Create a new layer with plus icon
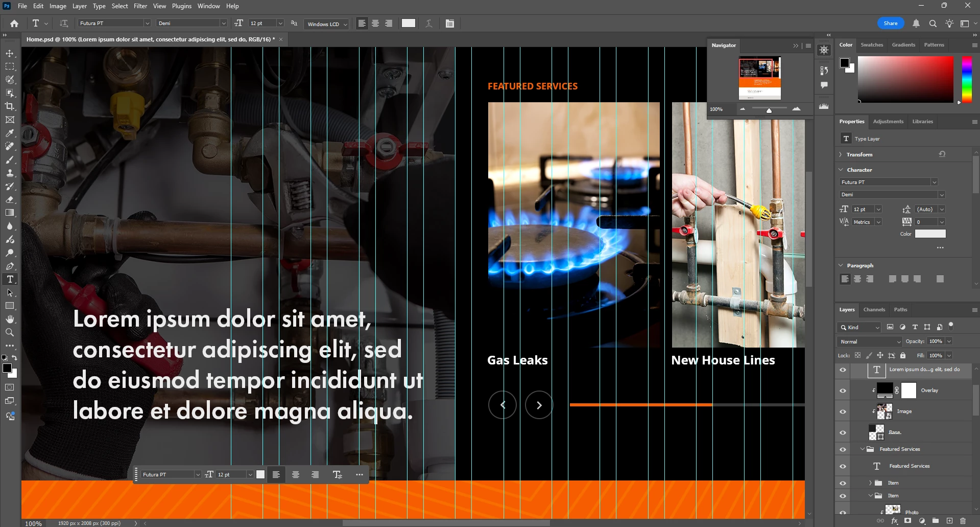 [x=949, y=521]
